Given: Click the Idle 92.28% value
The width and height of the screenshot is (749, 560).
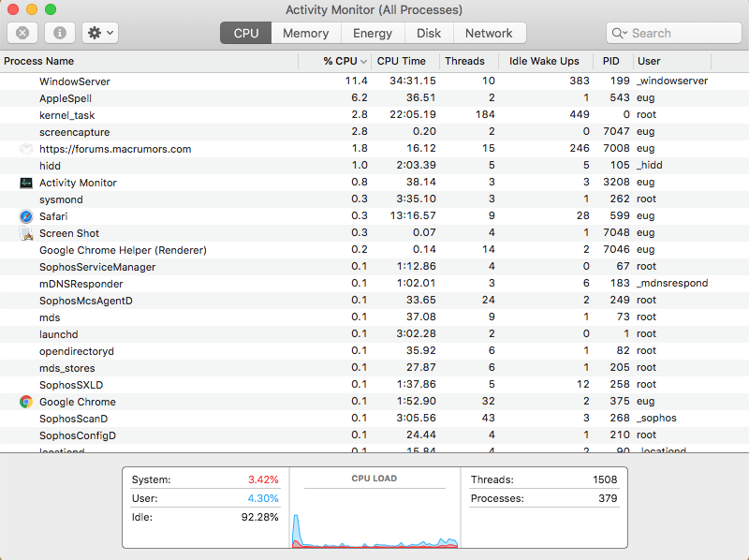Looking at the screenshot, I should coord(259,517).
